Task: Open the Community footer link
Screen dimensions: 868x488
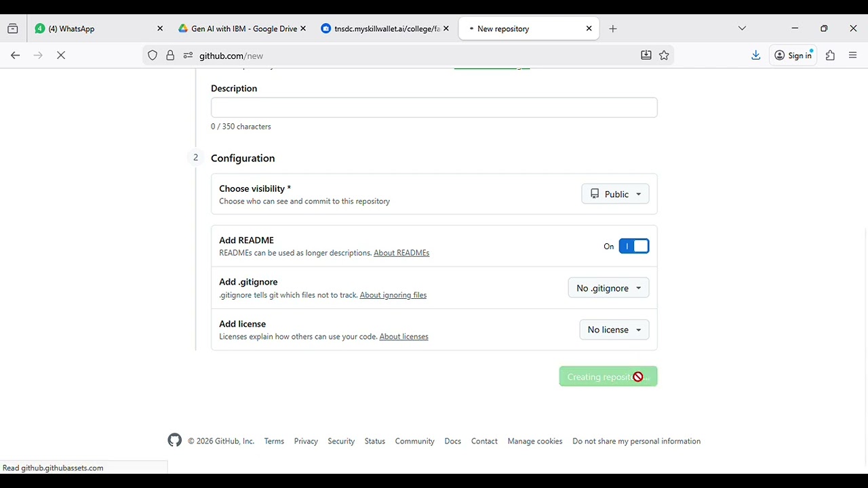Action: 414,441
